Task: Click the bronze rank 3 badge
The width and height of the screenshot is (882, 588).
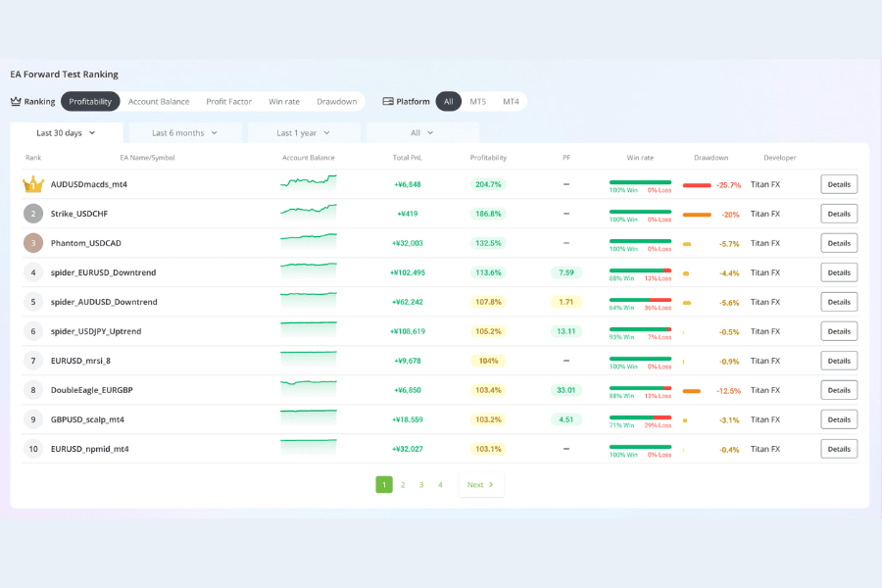Action: click(33, 243)
